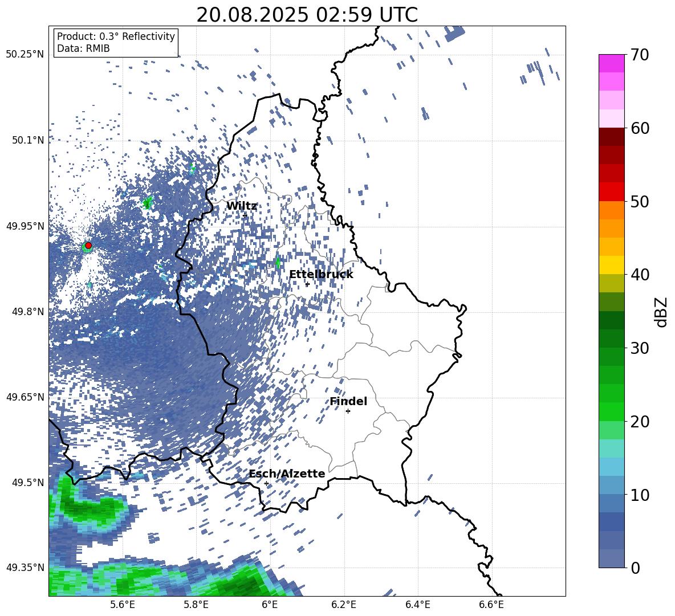Image resolution: width=675 pixels, height=616 pixels.
Task: Click the Findel city label
Action: tap(348, 401)
